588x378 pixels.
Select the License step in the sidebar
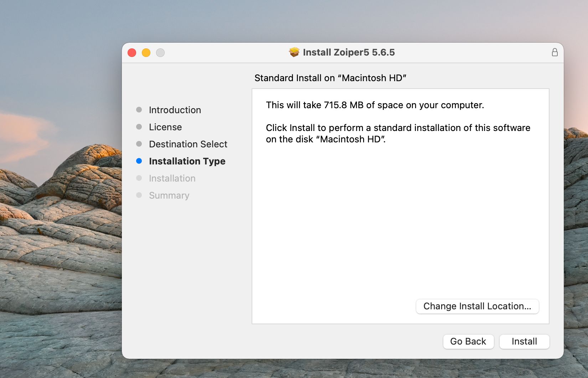click(165, 127)
